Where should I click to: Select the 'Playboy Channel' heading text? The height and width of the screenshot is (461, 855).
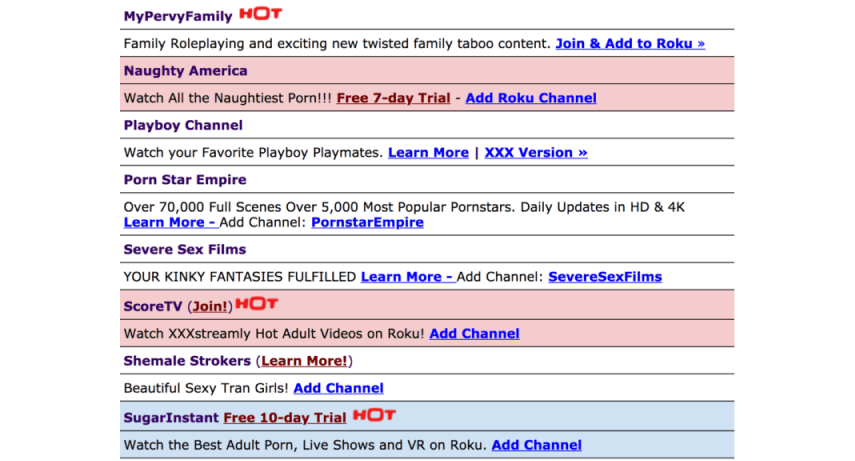183,125
